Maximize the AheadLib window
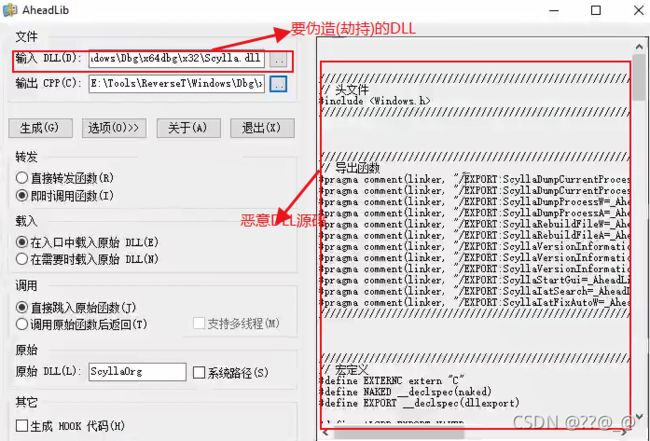Screen dimensions: 650x441 pyautogui.click(x=596, y=10)
